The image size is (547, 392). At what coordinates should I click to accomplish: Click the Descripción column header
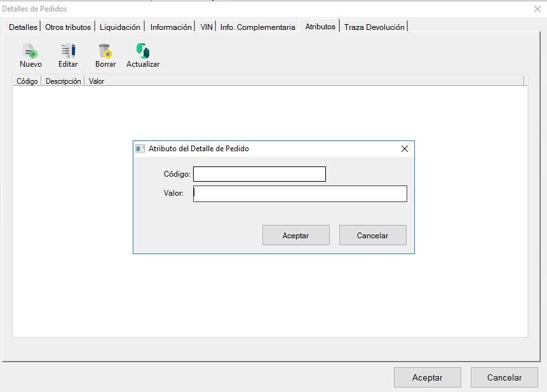point(63,81)
